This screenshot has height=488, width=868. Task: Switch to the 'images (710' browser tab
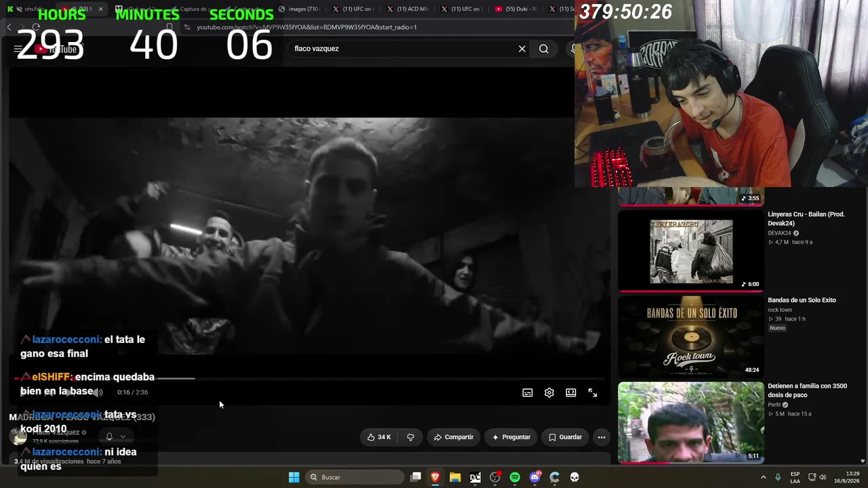pos(300,9)
